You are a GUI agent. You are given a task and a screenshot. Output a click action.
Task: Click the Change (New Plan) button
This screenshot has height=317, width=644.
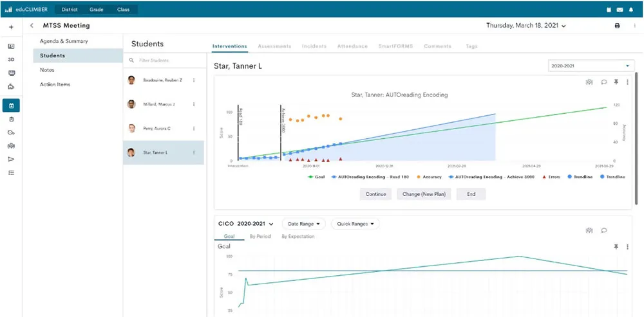(424, 194)
